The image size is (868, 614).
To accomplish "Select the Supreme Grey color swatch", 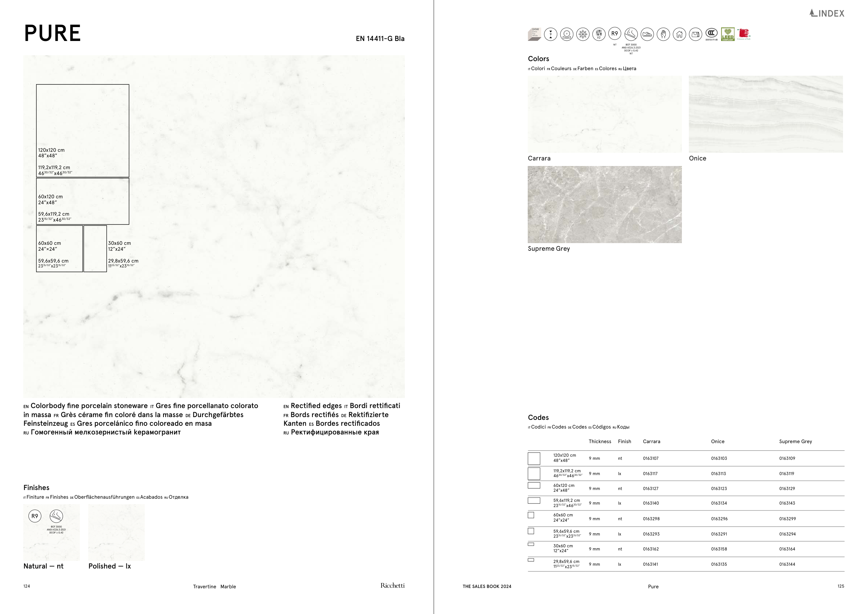I will pyautogui.click(x=604, y=205).
